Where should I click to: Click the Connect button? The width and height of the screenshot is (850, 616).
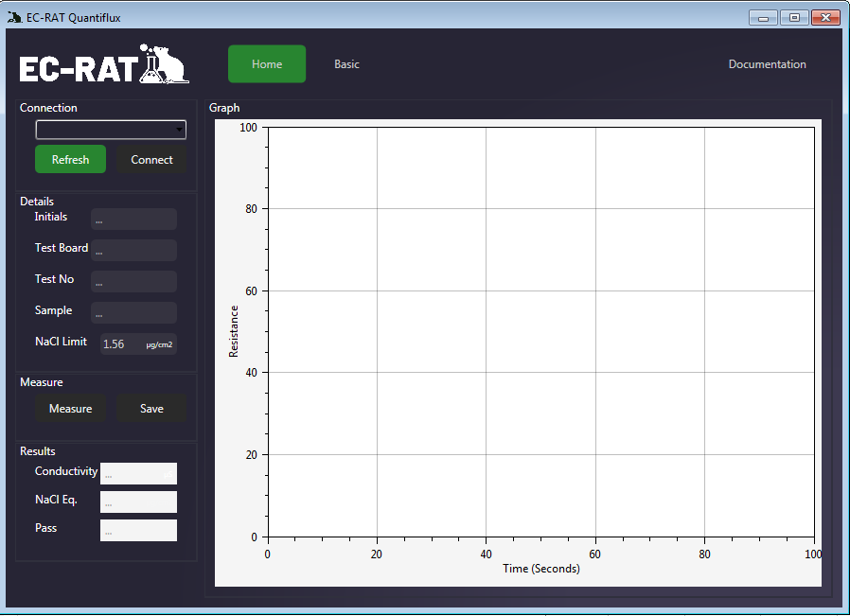pyautogui.click(x=151, y=159)
